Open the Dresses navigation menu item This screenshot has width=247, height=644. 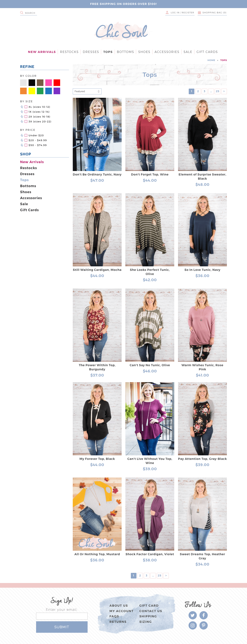pos(91,52)
